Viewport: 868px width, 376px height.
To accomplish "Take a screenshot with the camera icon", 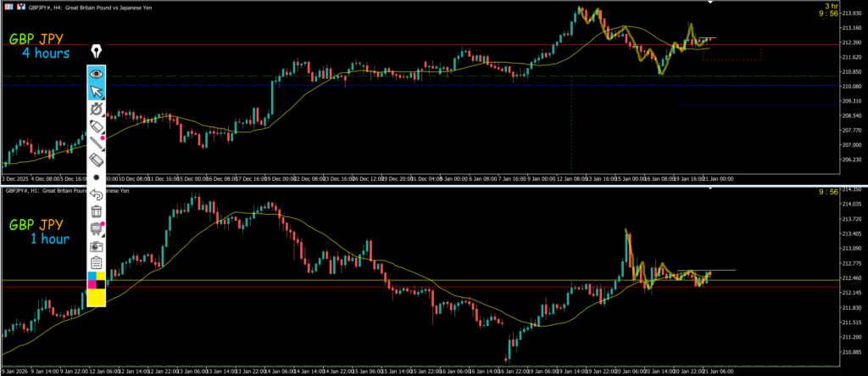I will click(97, 245).
